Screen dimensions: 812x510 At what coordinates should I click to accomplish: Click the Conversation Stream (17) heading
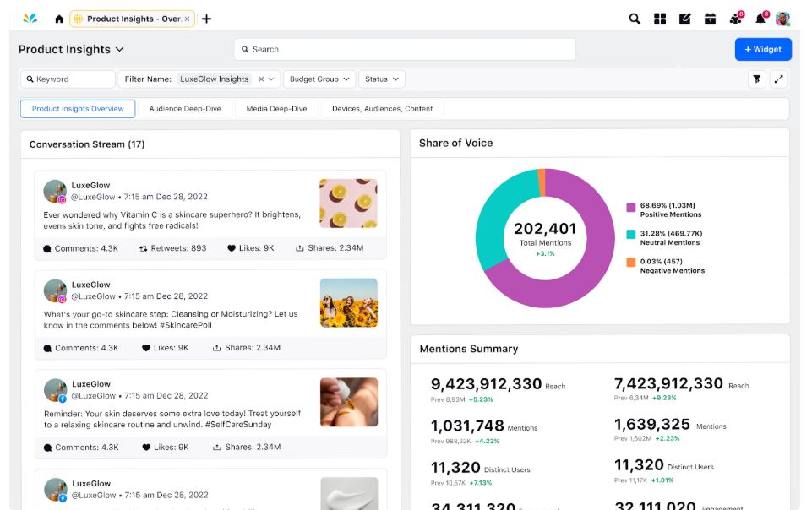click(x=87, y=144)
